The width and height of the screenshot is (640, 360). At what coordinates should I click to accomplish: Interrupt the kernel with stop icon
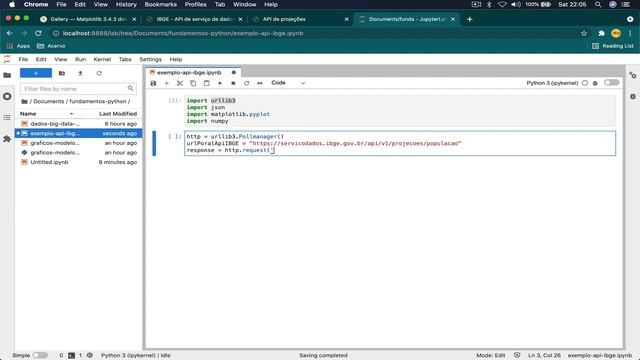(x=233, y=83)
